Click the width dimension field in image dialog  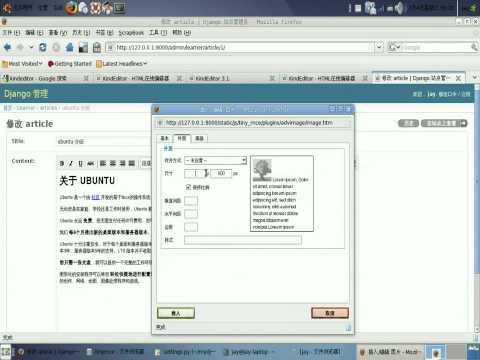click(x=194, y=173)
